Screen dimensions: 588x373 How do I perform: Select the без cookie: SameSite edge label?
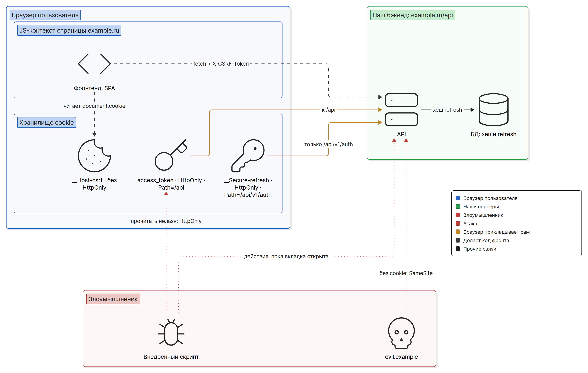point(406,273)
